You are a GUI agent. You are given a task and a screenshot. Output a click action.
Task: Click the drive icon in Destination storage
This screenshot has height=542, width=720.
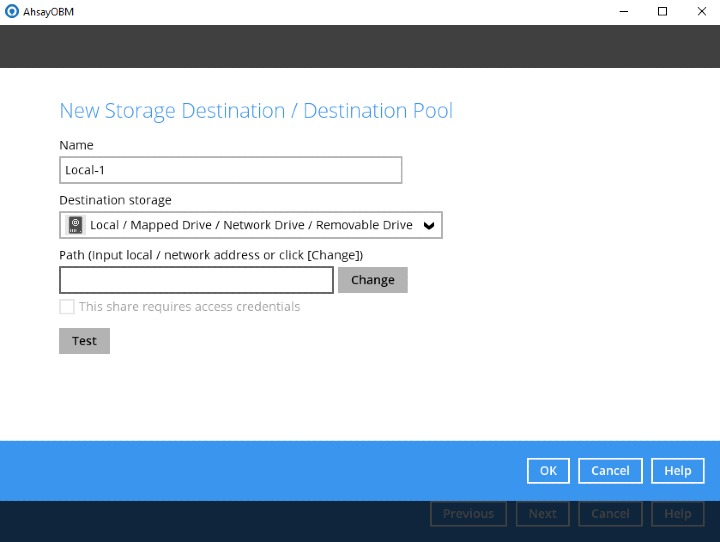coord(75,225)
